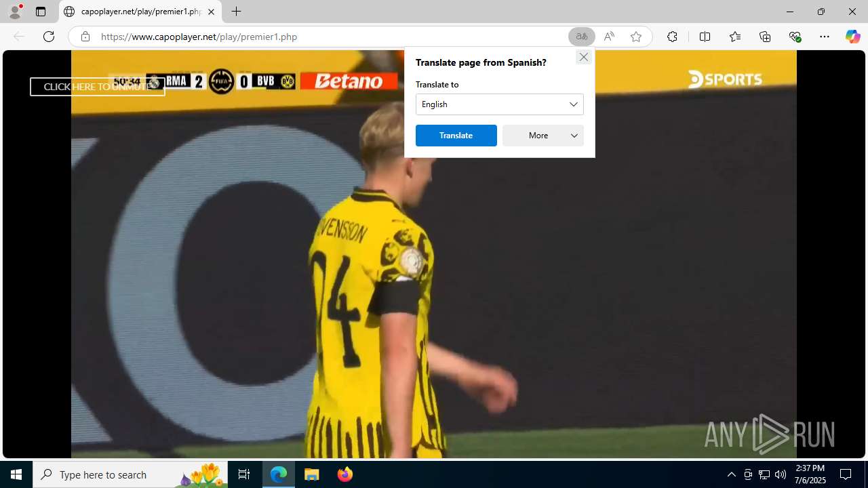Viewport: 868px width, 488px height.
Task: Open Copilot sidebar icon
Action: point(852,37)
